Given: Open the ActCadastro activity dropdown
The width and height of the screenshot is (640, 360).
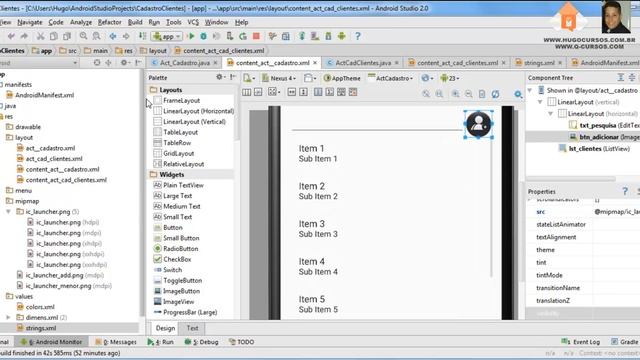Looking at the screenshot, I should pyautogui.click(x=391, y=78).
